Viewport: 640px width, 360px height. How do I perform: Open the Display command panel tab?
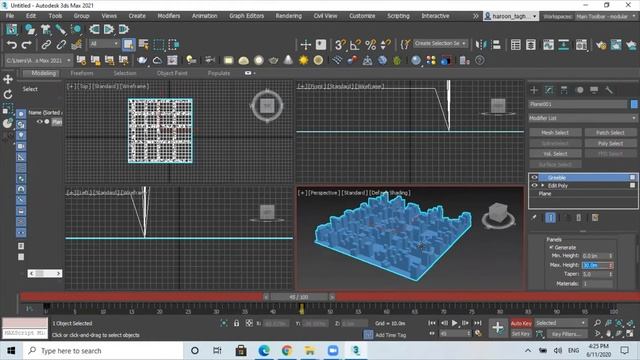(594, 90)
